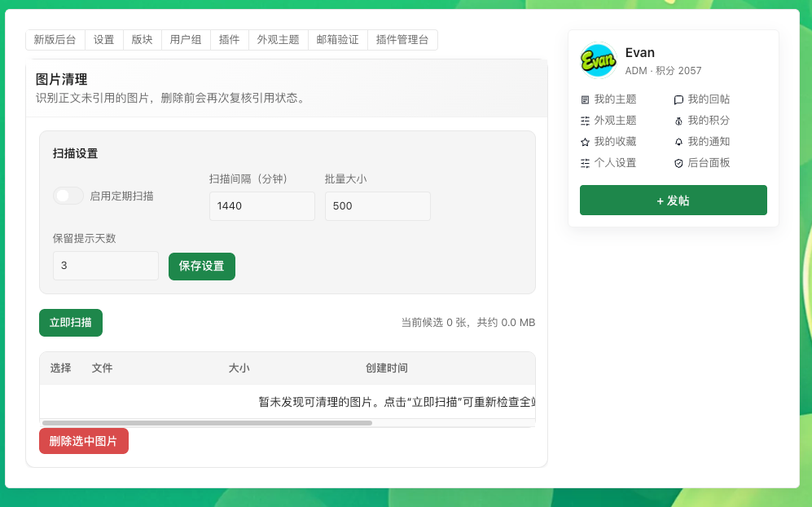Click the 后台面板 shield icon

click(678, 163)
